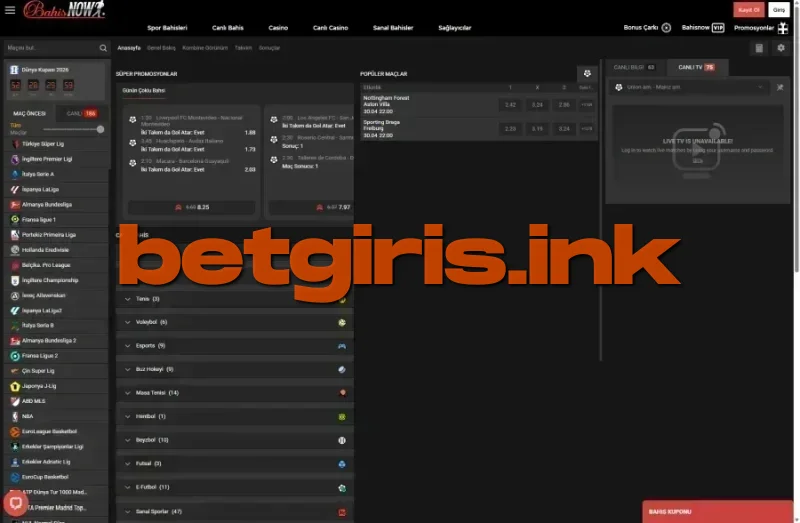Screen dimensions: 800x523
Task: Adjust the Tüm Maçlar time slider
Action: 101,129
